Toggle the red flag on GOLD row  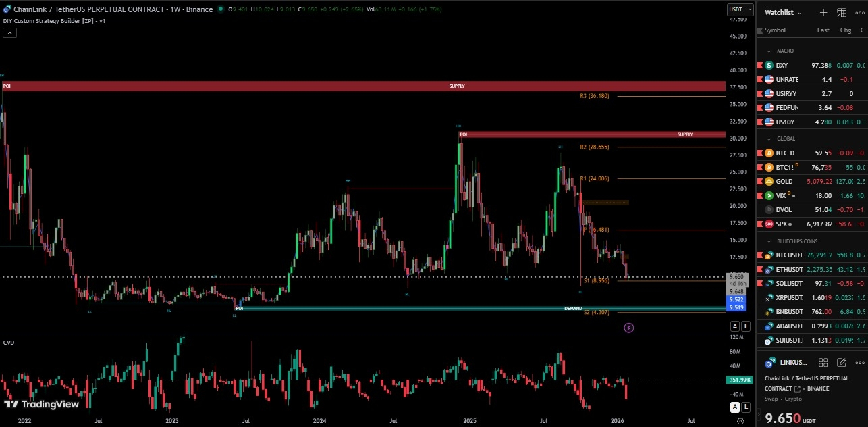[759, 182]
